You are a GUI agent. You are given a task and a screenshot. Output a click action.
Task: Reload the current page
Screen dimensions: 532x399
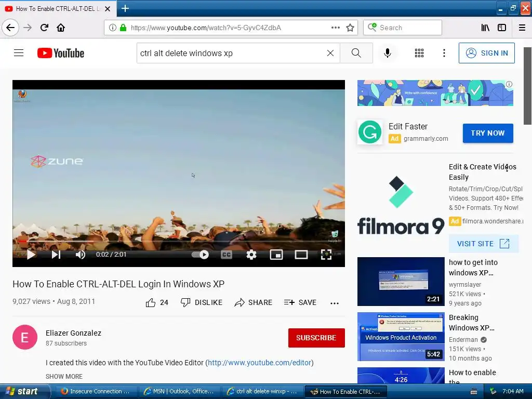[44, 28]
